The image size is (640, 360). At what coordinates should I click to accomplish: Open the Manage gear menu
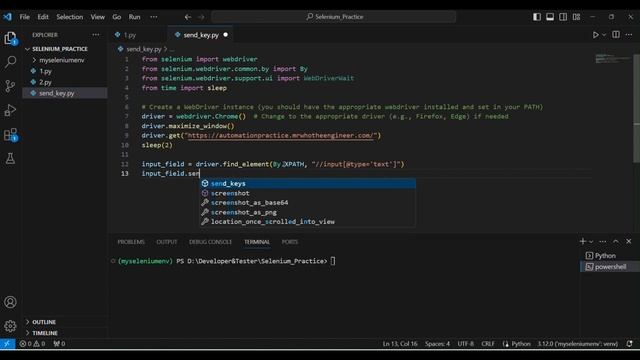pos(10,326)
